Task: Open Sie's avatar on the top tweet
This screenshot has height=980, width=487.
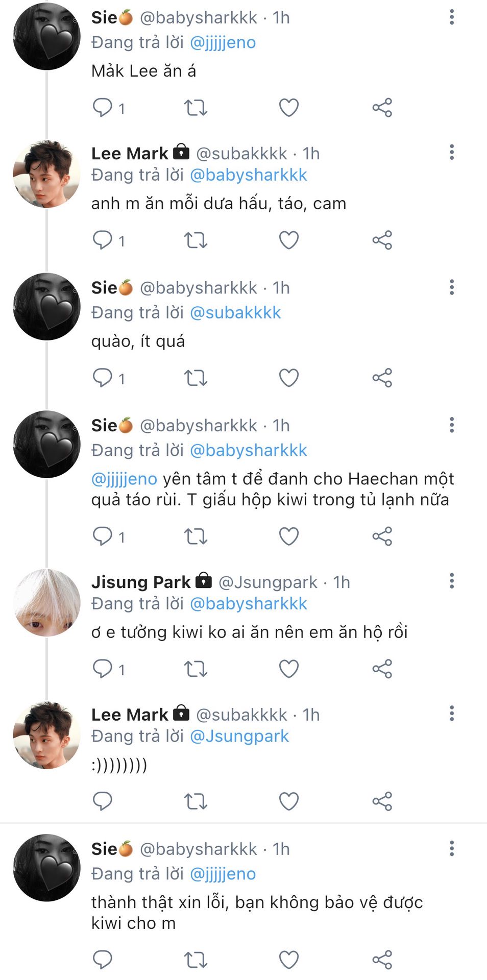Action: click(x=46, y=36)
